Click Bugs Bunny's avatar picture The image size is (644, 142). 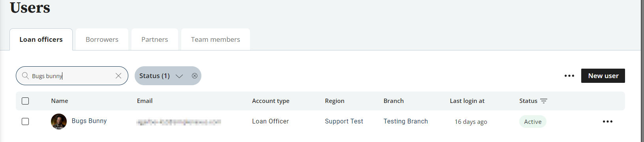[59, 121]
